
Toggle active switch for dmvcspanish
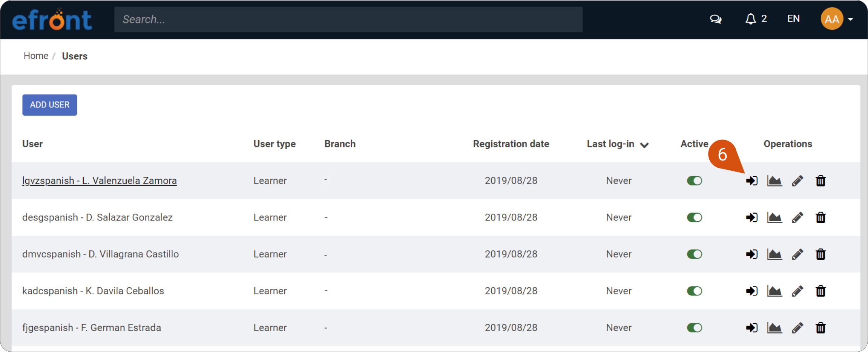click(694, 254)
